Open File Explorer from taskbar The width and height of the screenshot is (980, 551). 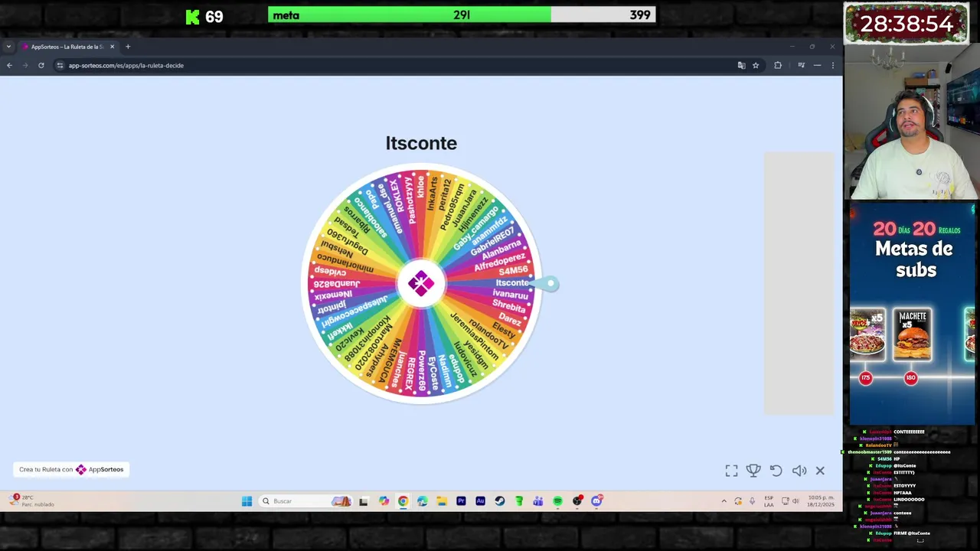[442, 501]
